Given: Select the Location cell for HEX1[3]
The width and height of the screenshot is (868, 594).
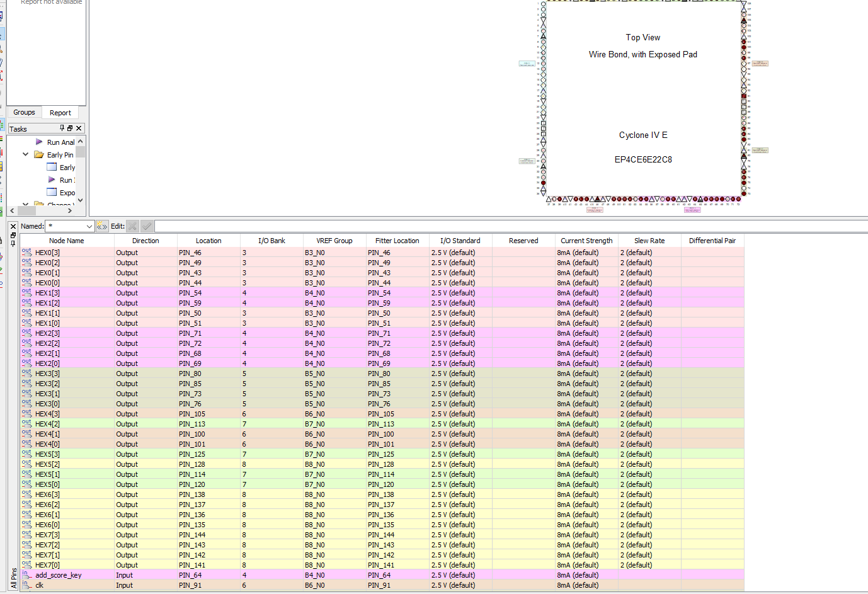Looking at the screenshot, I should (x=208, y=292).
